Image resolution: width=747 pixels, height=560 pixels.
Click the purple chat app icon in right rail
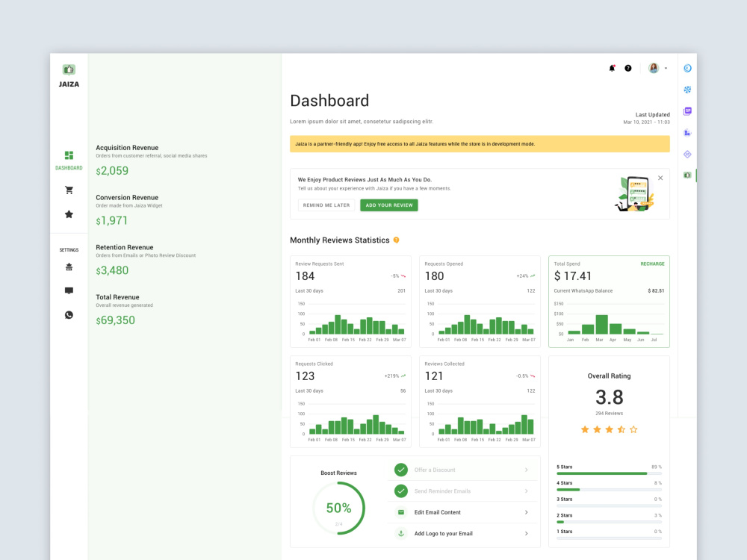click(x=687, y=111)
